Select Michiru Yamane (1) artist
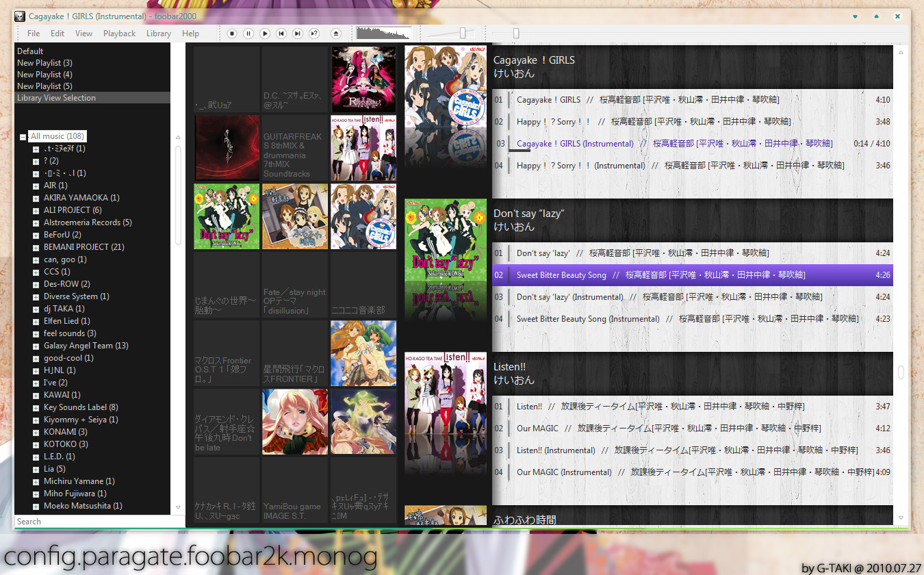 (79, 481)
